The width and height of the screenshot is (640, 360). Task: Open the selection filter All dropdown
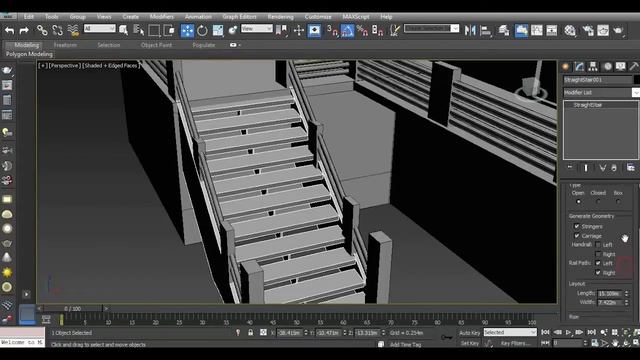100,29
